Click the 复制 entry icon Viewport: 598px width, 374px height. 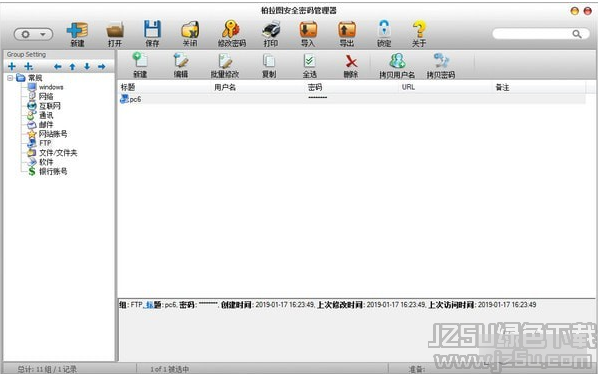click(x=269, y=61)
